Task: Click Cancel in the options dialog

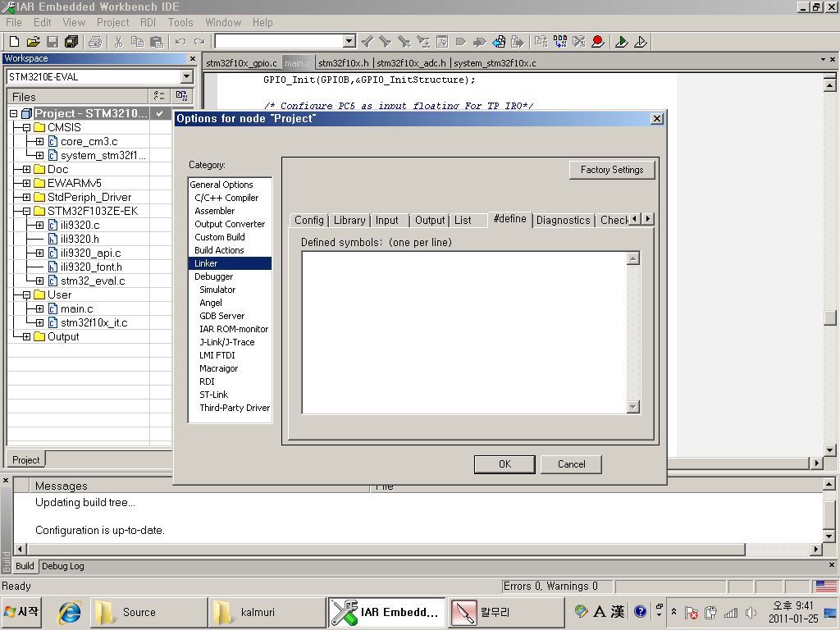Action: click(571, 464)
